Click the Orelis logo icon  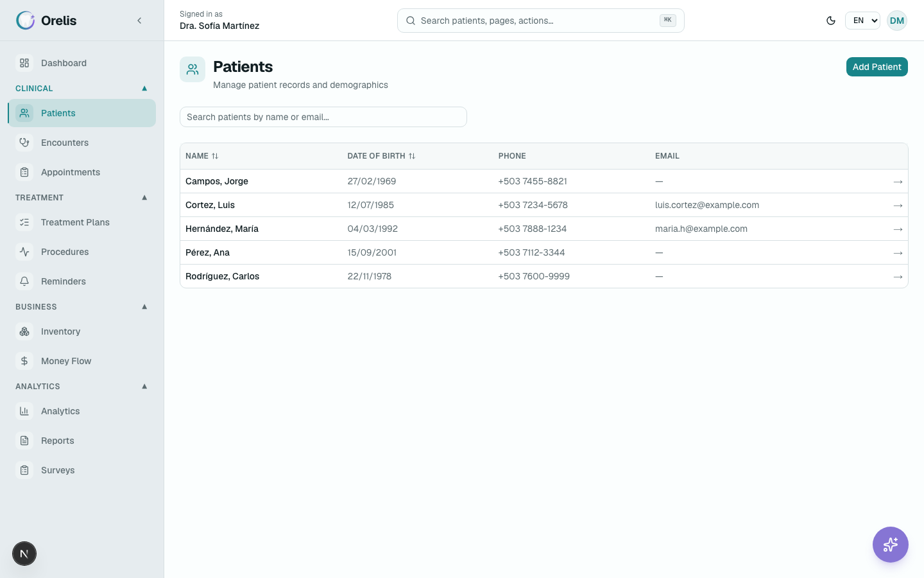coord(26,21)
